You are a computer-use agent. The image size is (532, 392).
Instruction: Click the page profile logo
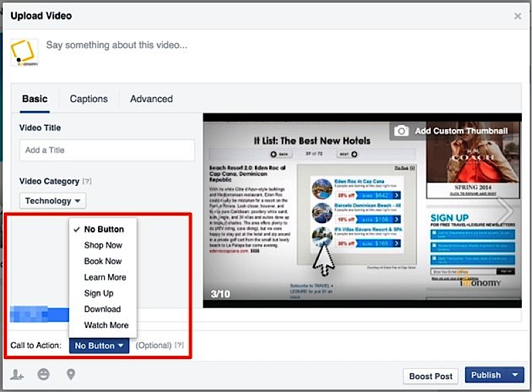[x=24, y=53]
